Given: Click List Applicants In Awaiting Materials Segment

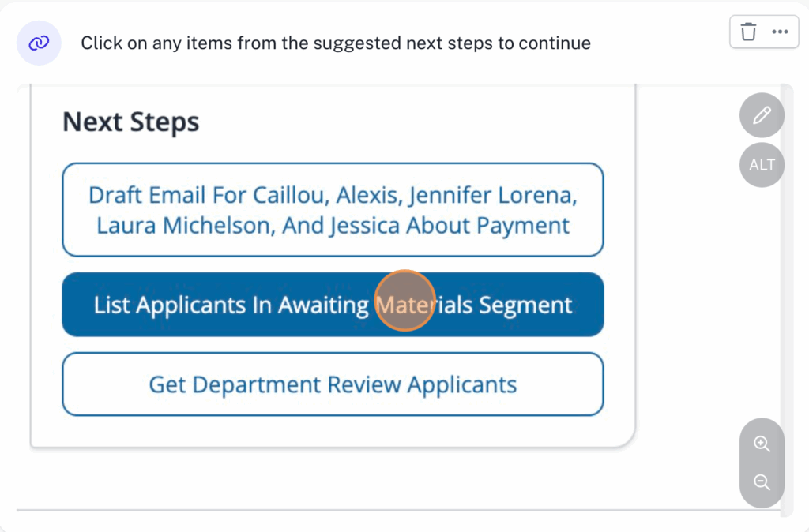Looking at the screenshot, I should click(x=332, y=305).
